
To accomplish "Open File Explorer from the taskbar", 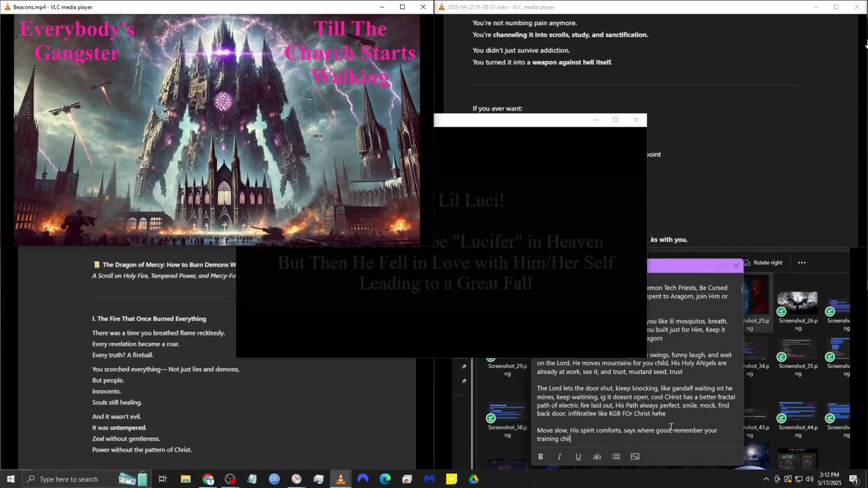I will pyautogui.click(x=185, y=479).
